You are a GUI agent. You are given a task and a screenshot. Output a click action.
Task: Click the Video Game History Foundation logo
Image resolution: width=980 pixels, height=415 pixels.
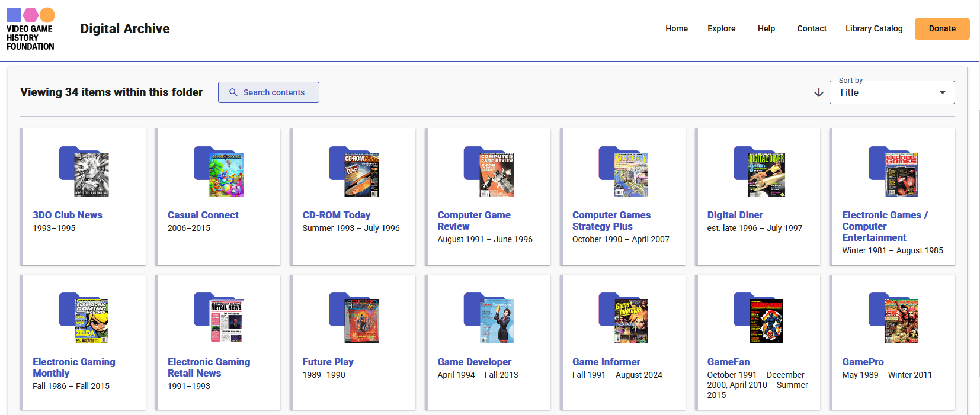tap(30, 29)
